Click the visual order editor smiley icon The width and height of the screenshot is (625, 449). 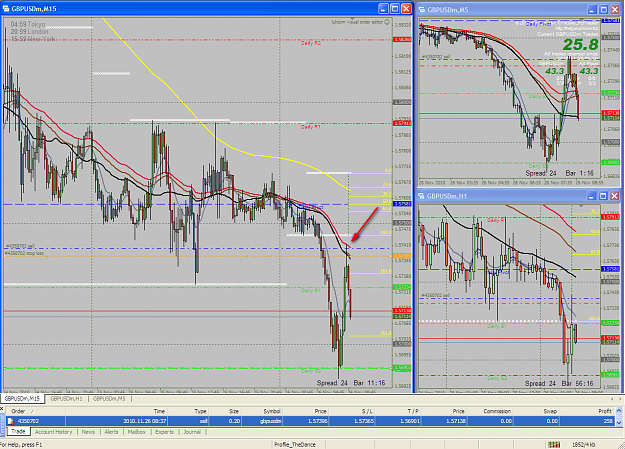(x=387, y=22)
